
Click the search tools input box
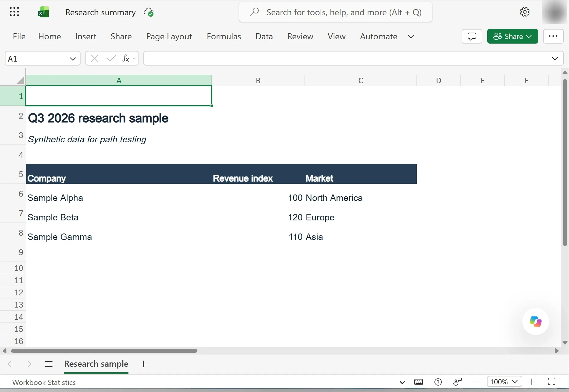[x=335, y=12]
